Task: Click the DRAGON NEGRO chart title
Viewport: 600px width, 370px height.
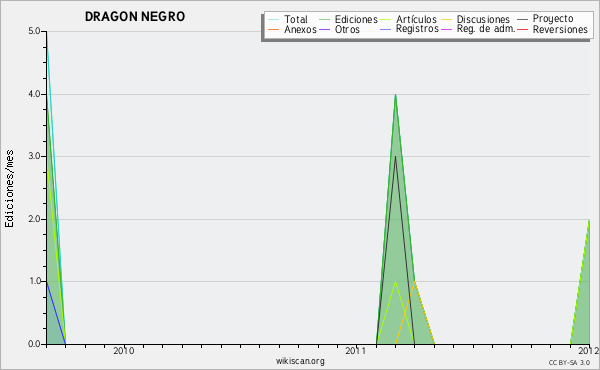Action: [x=135, y=16]
